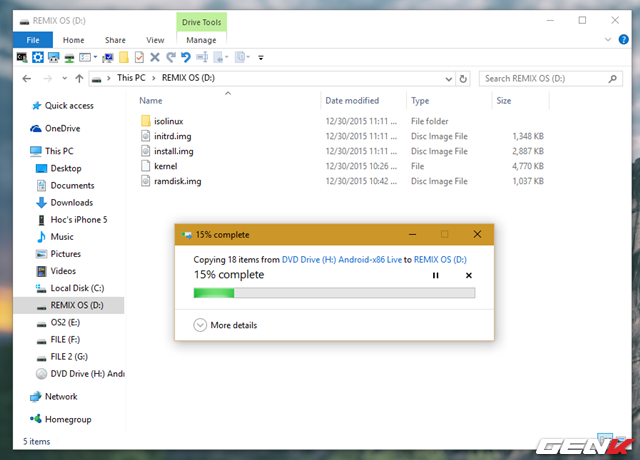Switch to the View ribbon tab
The image size is (640, 460).
(155, 40)
